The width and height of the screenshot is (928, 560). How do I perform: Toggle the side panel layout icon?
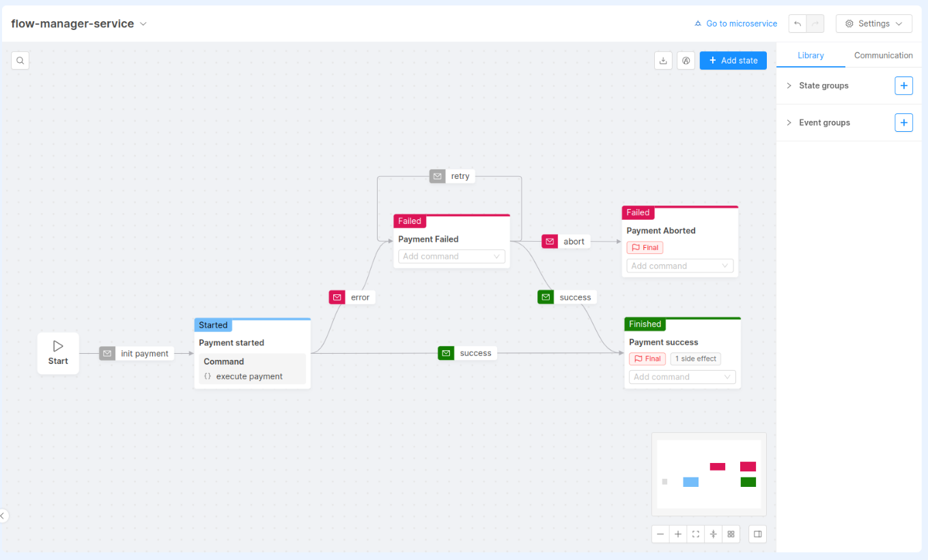click(x=757, y=533)
